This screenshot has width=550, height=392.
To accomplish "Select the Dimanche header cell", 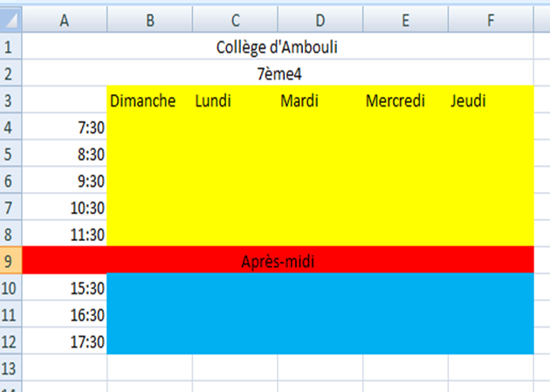I will pos(150,100).
